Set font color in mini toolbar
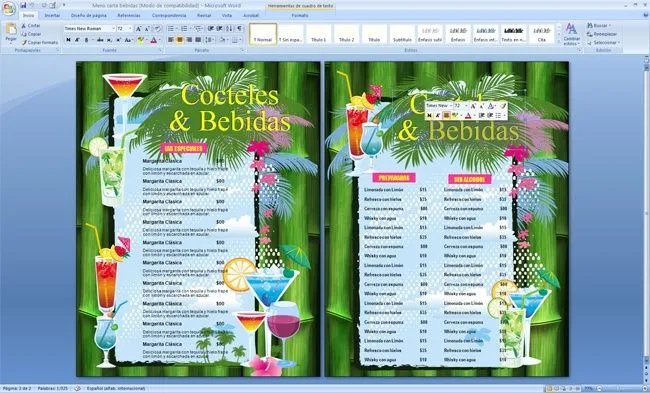Screen dimensions: 650x393 click(468, 115)
